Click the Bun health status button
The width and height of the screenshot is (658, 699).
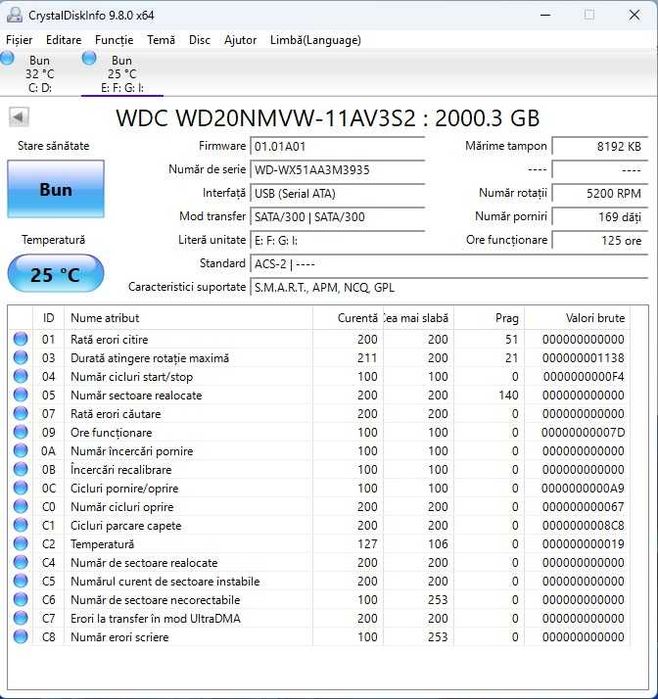coord(56,189)
